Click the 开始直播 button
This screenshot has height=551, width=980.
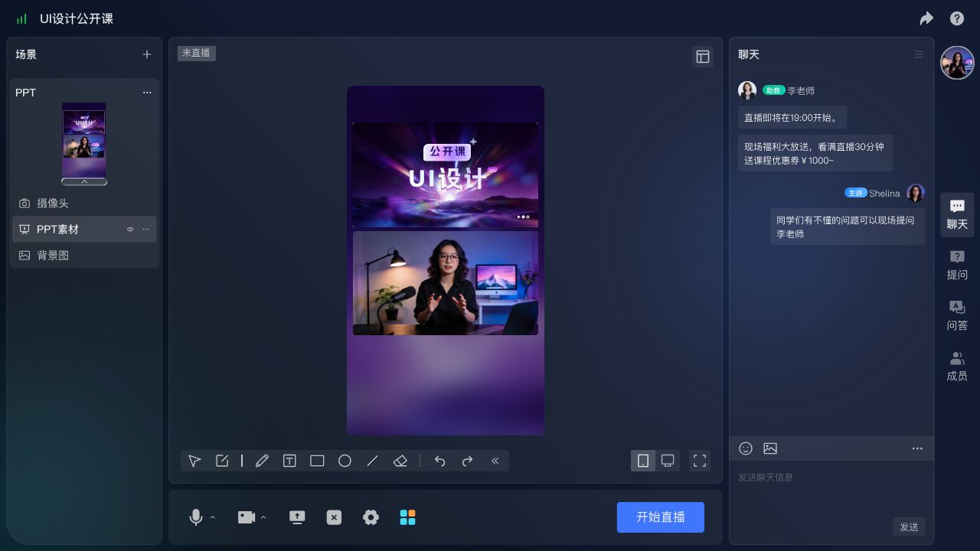click(660, 517)
